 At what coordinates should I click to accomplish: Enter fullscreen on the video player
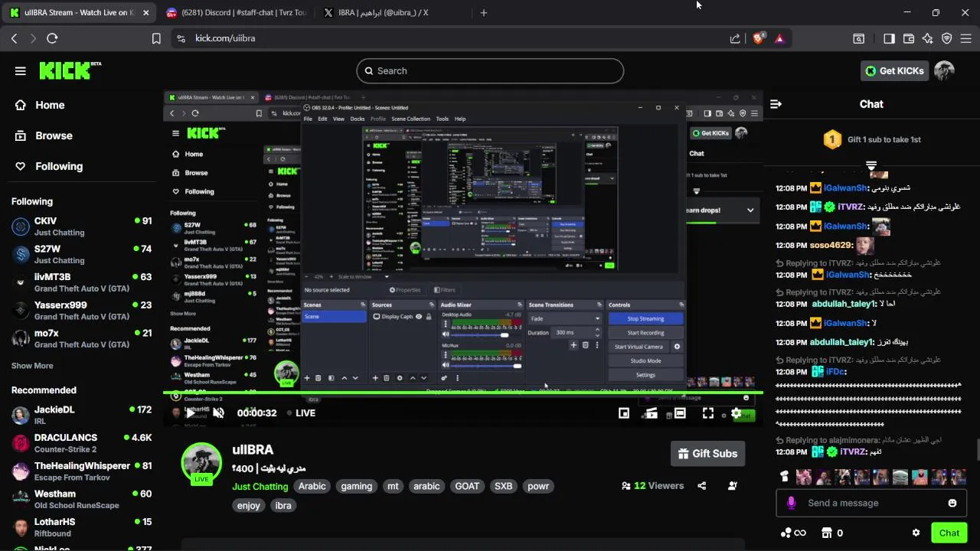(708, 413)
